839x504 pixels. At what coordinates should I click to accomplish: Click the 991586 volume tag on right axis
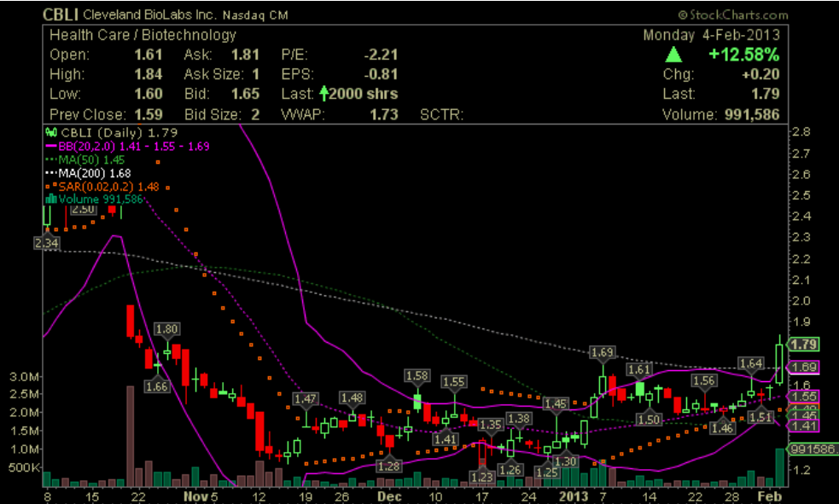pos(813,449)
